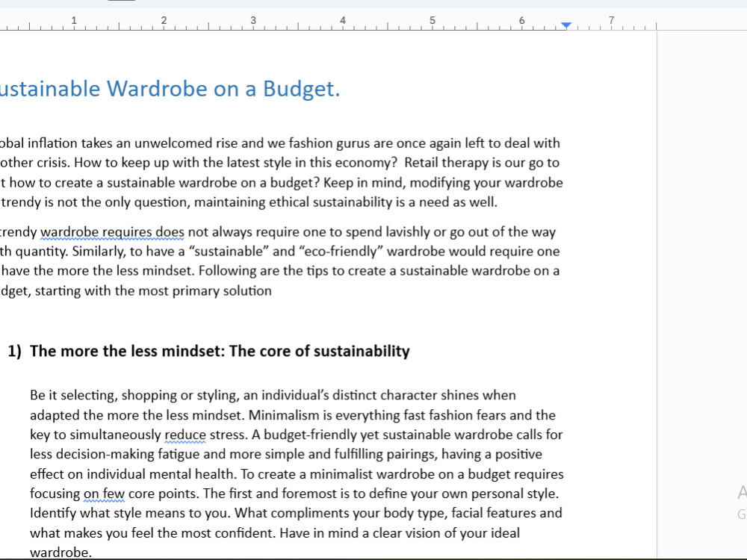
Task: Click the word 'decision-making'
Action: 105,454
